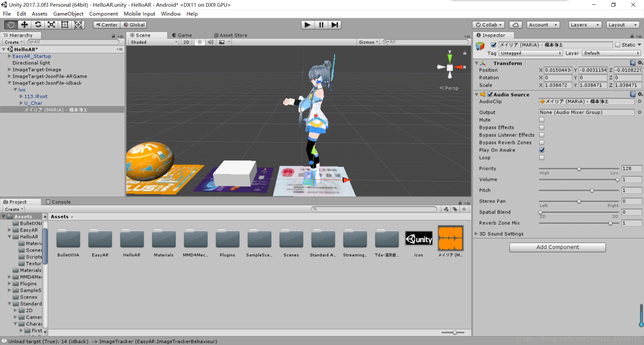Open scene effects image toggle
Screen dimensions: 644x345
coord(222,42)
